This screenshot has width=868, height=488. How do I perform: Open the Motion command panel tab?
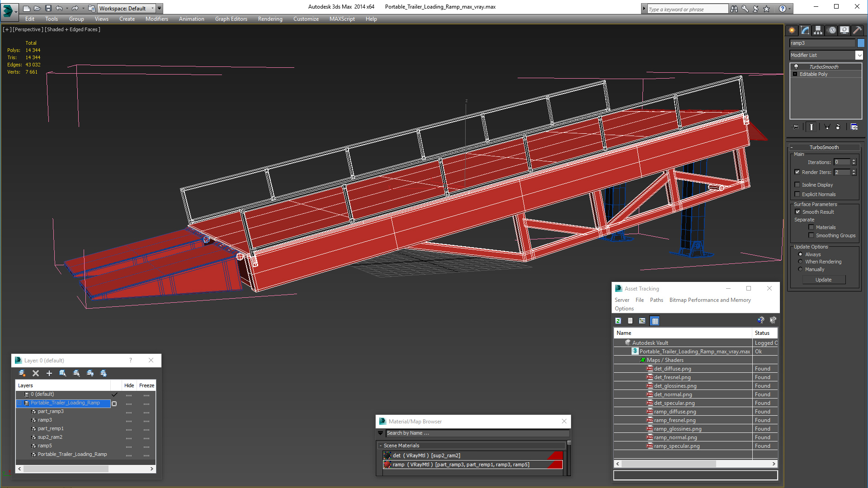(832, 30)
